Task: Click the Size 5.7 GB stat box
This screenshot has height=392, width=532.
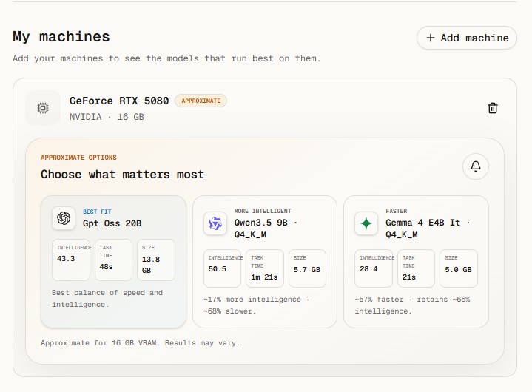Action: point(307,268)
